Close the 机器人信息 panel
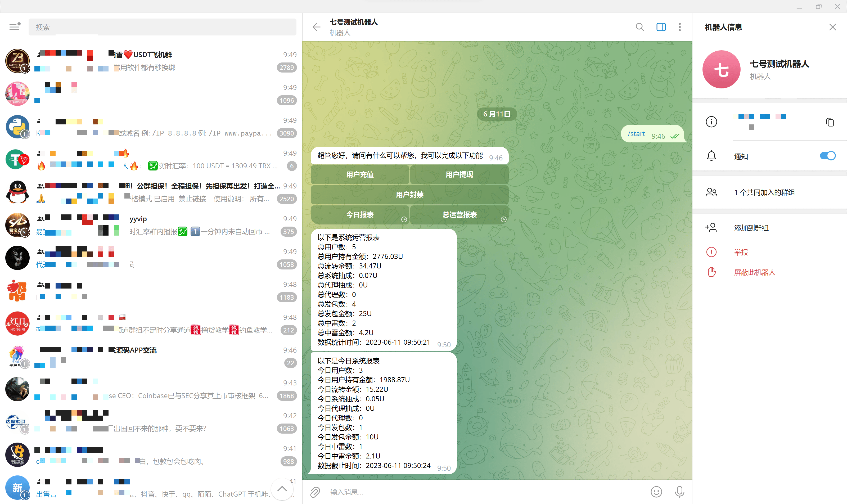Image resolution: width=847 pixels, height=504 pixels. point(832,27)
